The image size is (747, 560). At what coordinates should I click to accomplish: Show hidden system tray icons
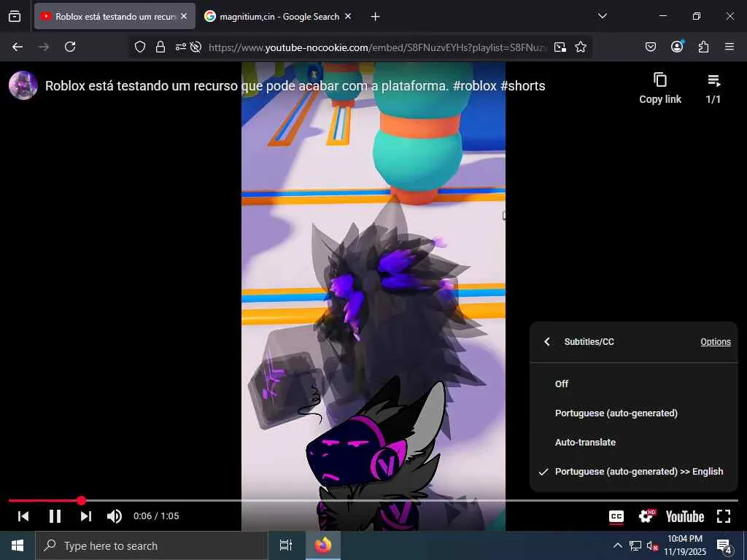pos(617,545)
